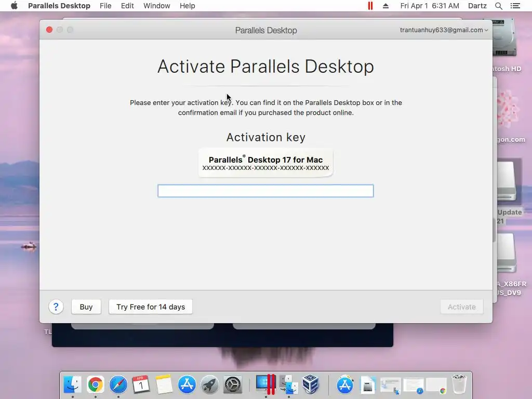Screen dimensions: 532x399
Task: Open System Preferences gear icon
Action: [232, 384]
